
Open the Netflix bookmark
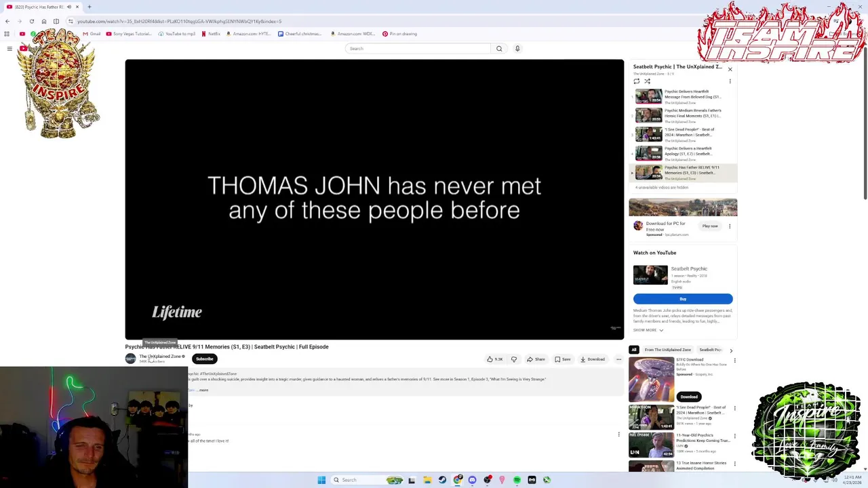tap(211, 34)
